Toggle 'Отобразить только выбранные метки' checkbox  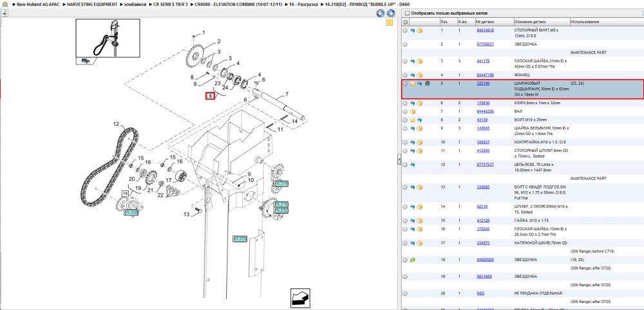406,13
